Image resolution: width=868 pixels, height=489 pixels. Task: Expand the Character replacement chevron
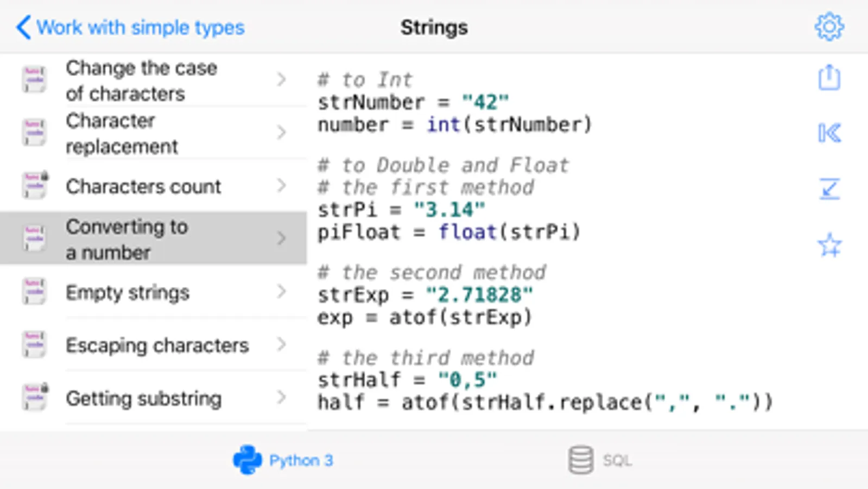click(281, 133)
